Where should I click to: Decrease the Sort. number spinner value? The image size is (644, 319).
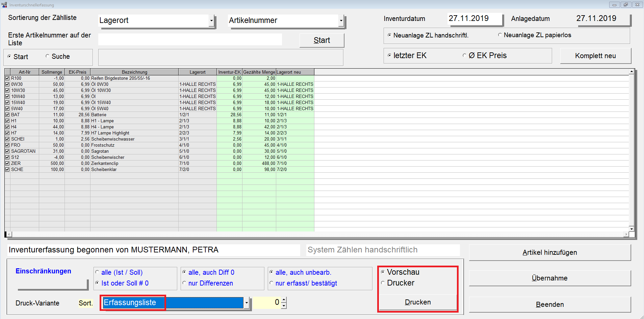pyautogui.click(x=284, y=305)
